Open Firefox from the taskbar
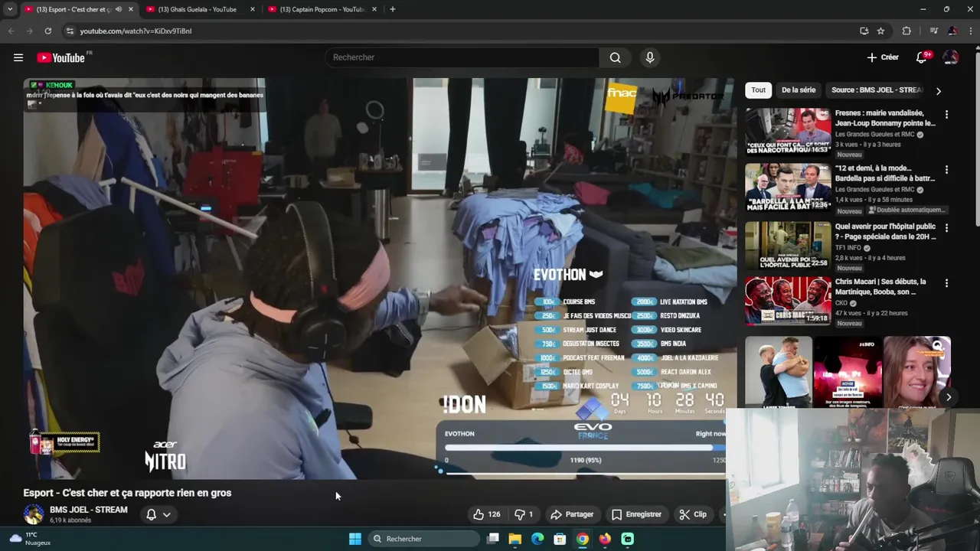The width and height of the screenshot is (980, 551). tap(605, 539)
